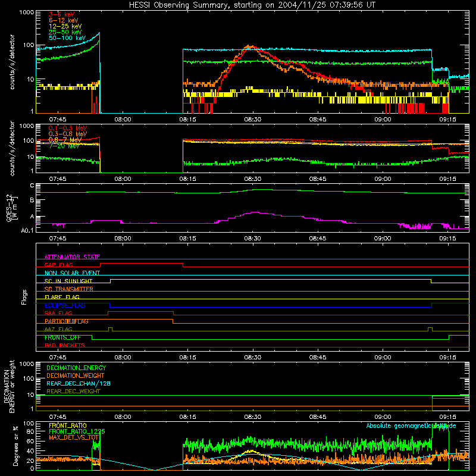Select the REAR_DEC_CHAN/128 legend label

tap(79, 384)
